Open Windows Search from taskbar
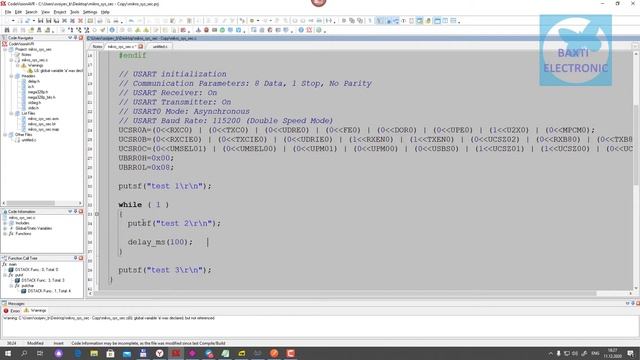This screenshot has height=360, width=640. click(24, 353)
